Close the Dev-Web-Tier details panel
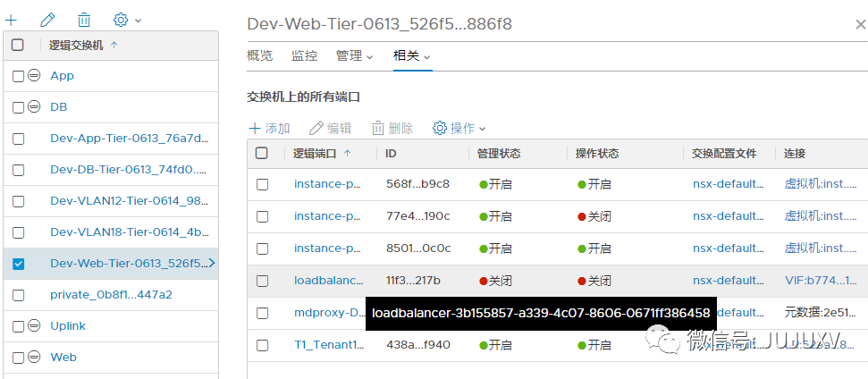Viewport: 868px width, 379px height. point(861,25)
